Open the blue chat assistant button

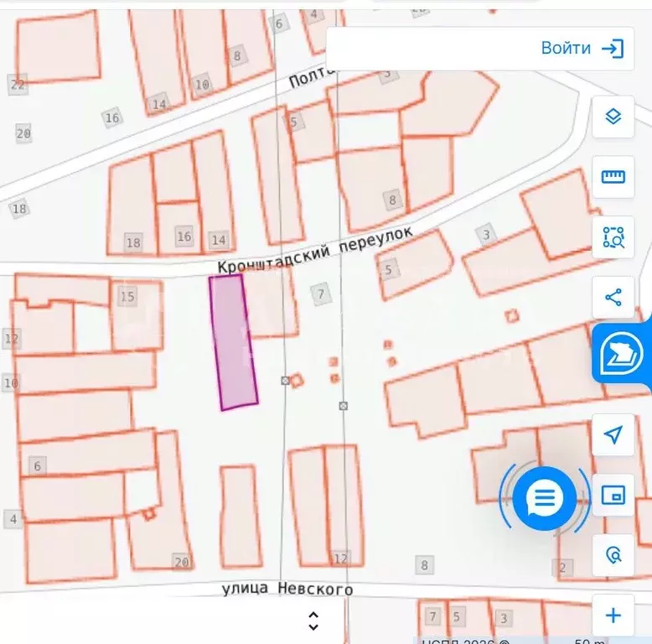[544, 497]
